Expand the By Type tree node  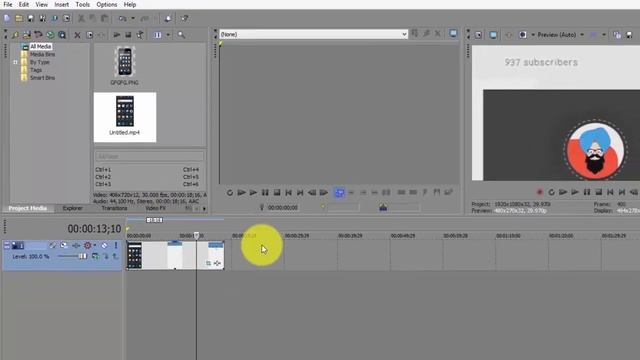[16, 62]
